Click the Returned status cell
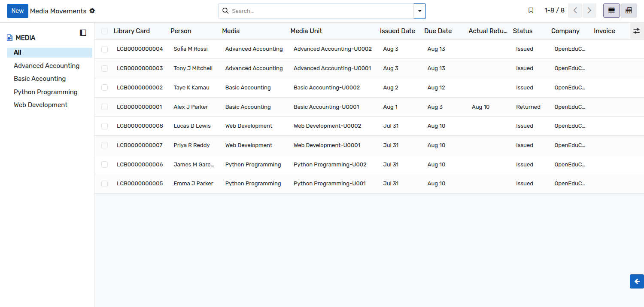 pos(528,107)
